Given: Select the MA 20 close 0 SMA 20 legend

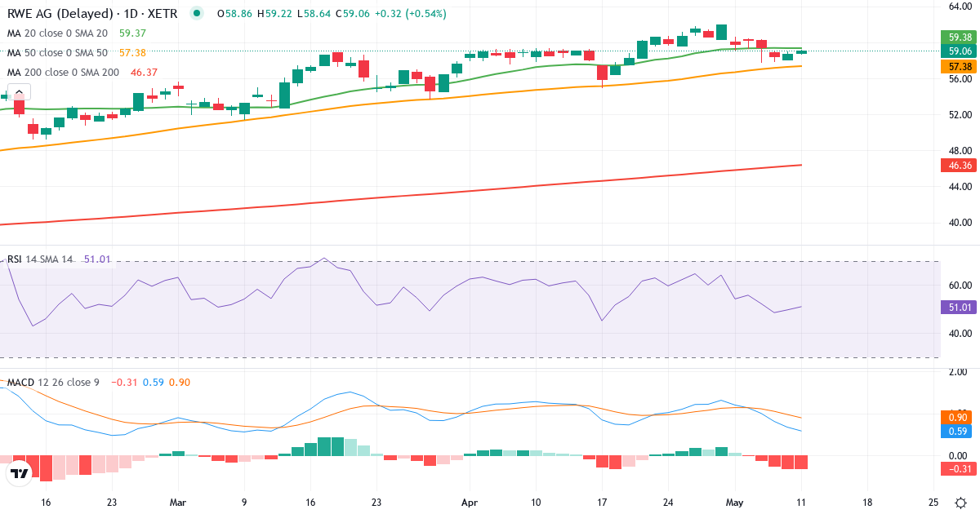Looking at the screenshot, I should point(57,33).
